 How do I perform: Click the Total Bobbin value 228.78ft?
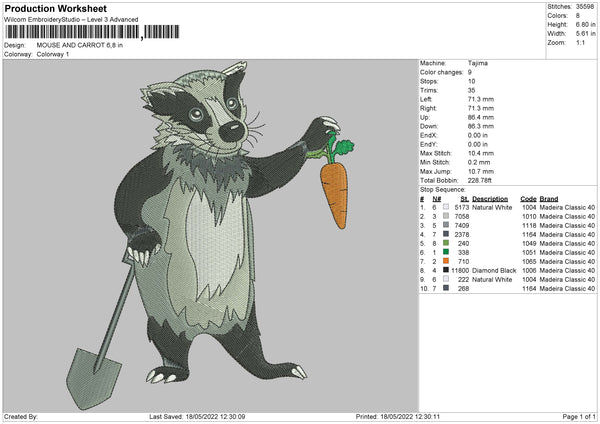pos(479,180)
